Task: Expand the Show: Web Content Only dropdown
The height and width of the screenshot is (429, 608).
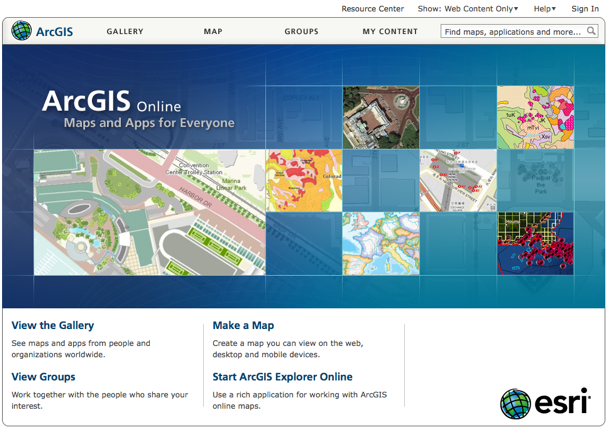Action: pyautogui.click(x=468, y=9)
